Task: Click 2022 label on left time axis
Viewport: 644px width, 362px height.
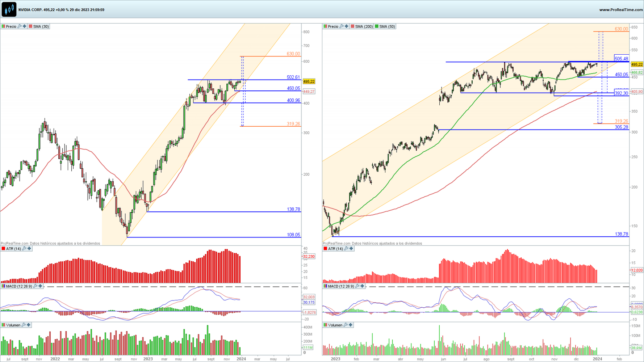Action: [55, 359]
